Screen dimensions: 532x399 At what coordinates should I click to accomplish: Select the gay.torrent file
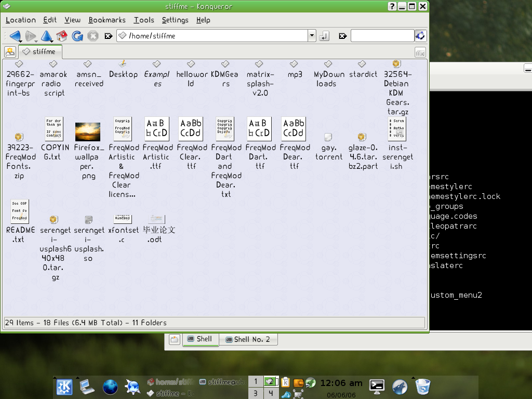coord(328,147)
